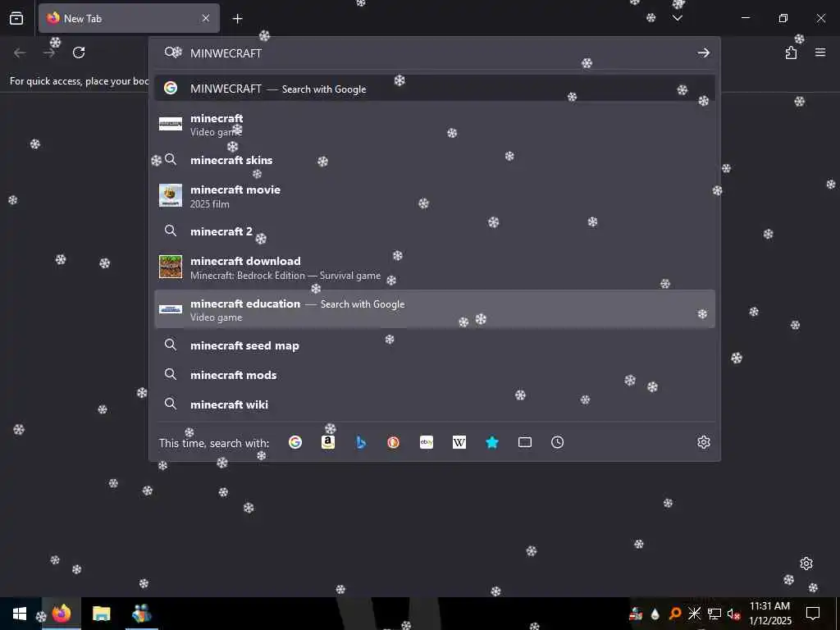Click the water drop tray icon
840x630 pixels.
655,614
